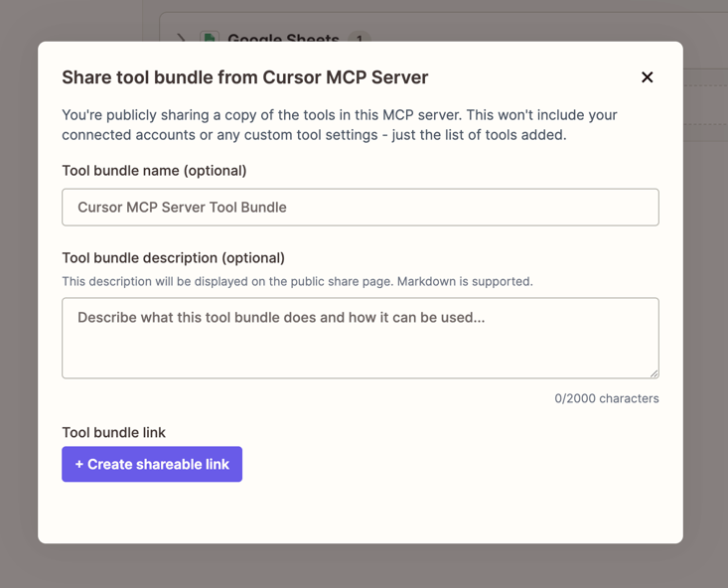Click the publicly sharing notice paragraph
The height and width of the screenshot is (588, 728).
pos(339,124)
